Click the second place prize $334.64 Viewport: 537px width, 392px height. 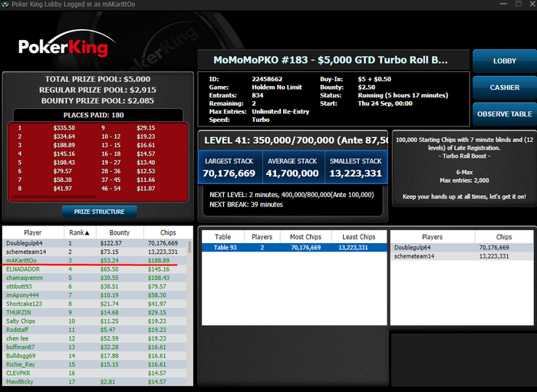coord(64,137)
